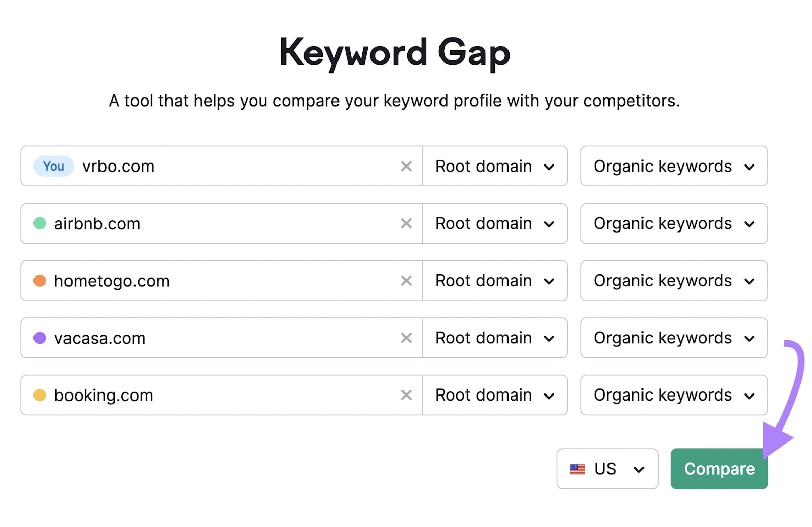Click the 'You' badge beside vrbo.com

(53, 166)
